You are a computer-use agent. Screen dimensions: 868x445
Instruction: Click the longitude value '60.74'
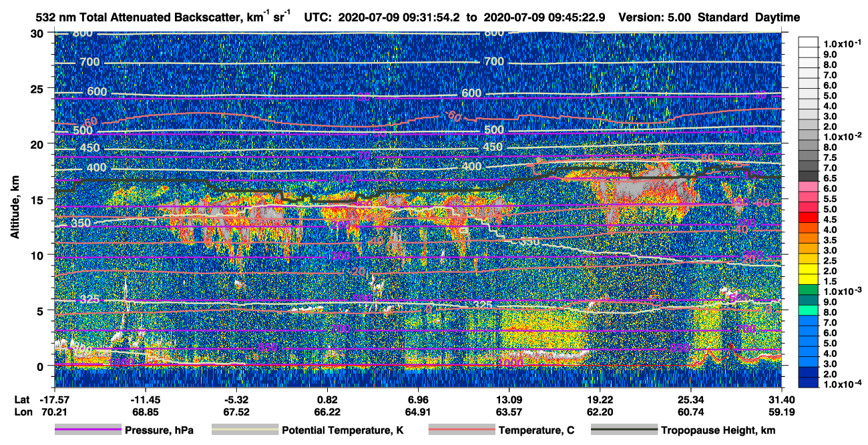pyautogui.click(x=690, y=412)
